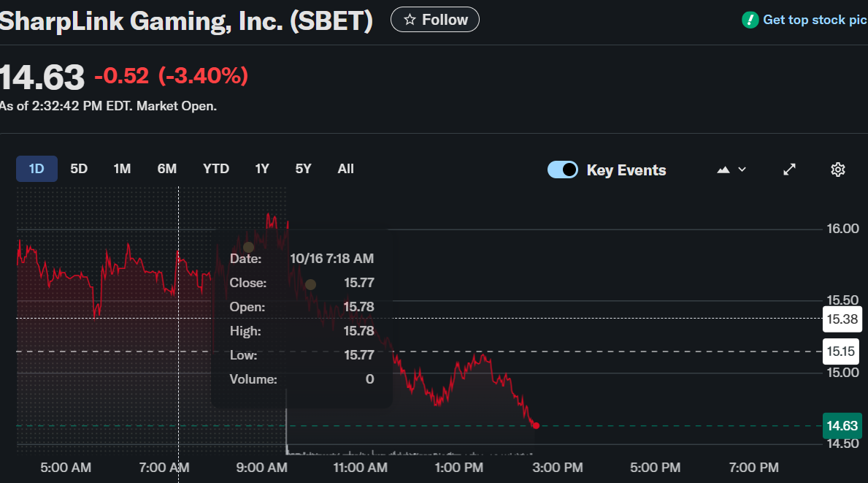This screenshot has height=483, width=868.
Task: Click the 15.15 previous close label
Action: click(842, 351)
